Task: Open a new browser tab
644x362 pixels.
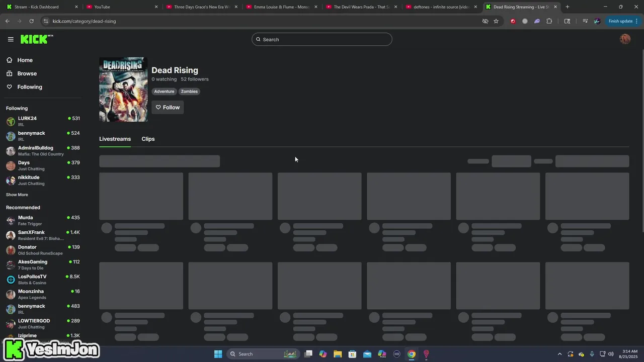Action: (567, 7)
